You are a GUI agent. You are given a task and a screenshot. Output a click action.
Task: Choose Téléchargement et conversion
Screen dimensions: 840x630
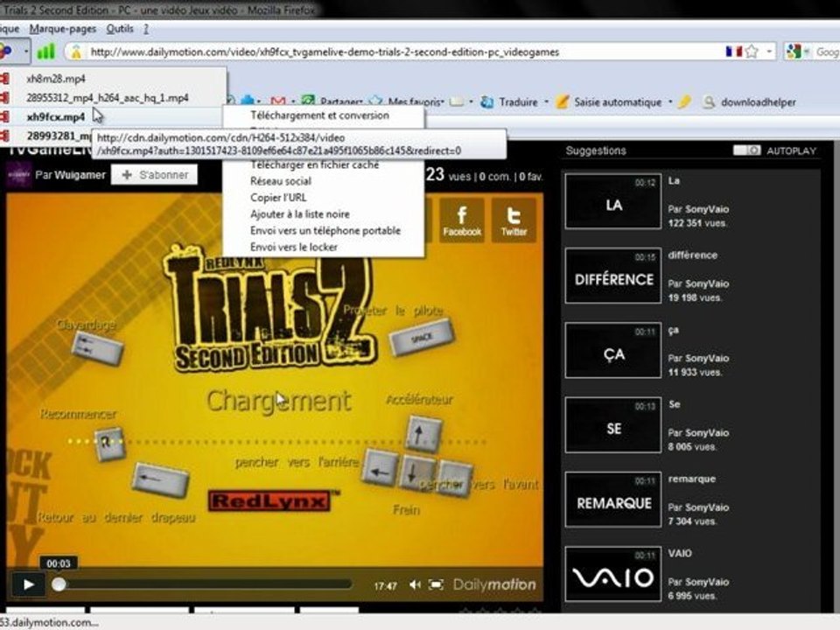pos(320,115)
